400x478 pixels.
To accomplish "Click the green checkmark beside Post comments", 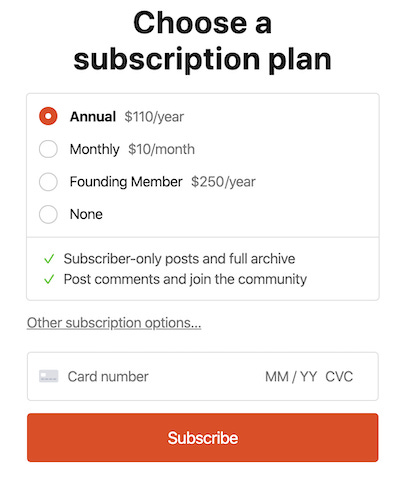I will [x=49, y=279].
